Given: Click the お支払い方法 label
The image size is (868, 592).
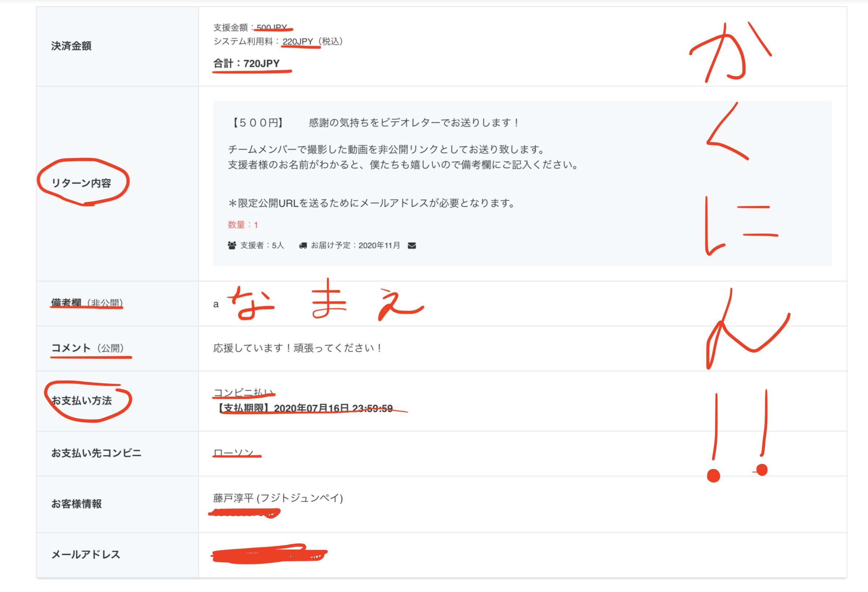Looking at the screenshot, I should click(82, 400).
